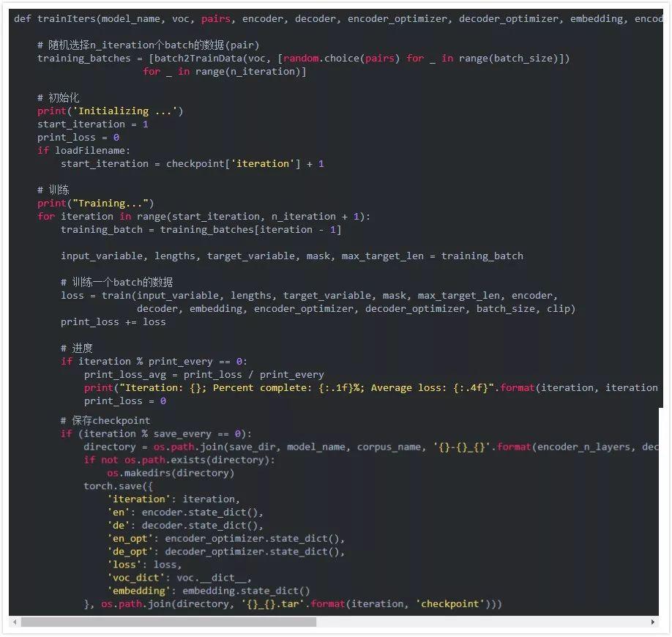Viewport: 672px width, 637px height.
Task: Click the print('Initializing ...') line
Action: [110, 111]
